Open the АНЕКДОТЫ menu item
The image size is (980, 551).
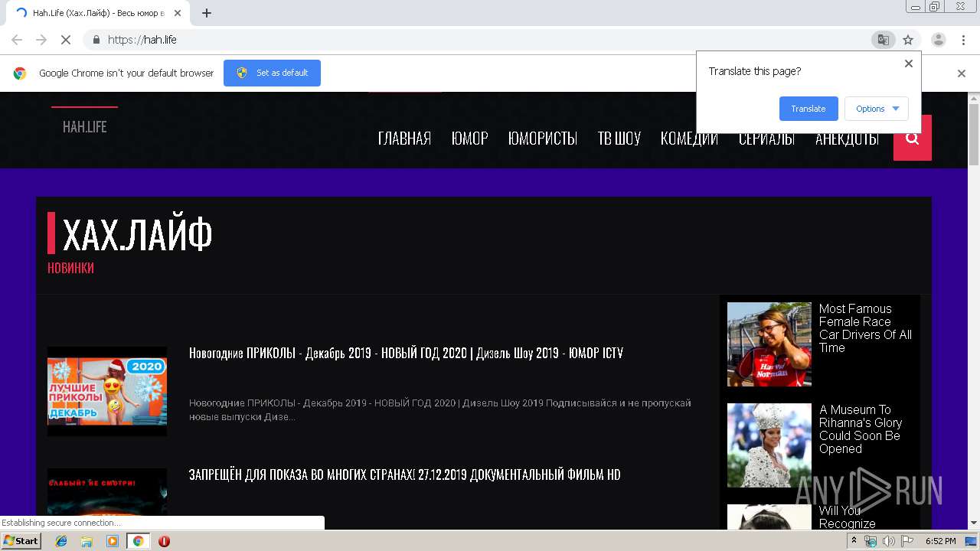847,139
